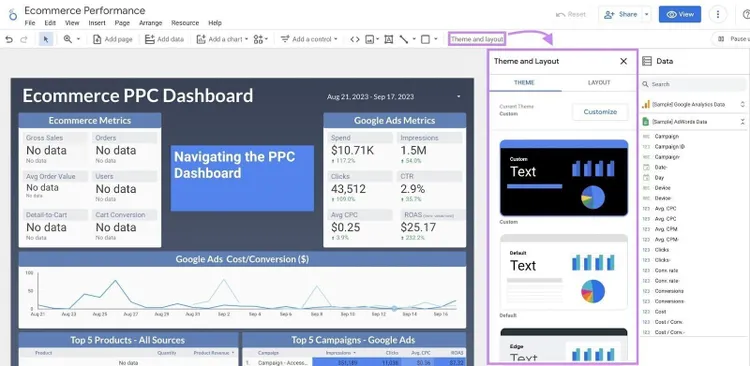Select the Custom theme thumbnail

tap(564, 178)
